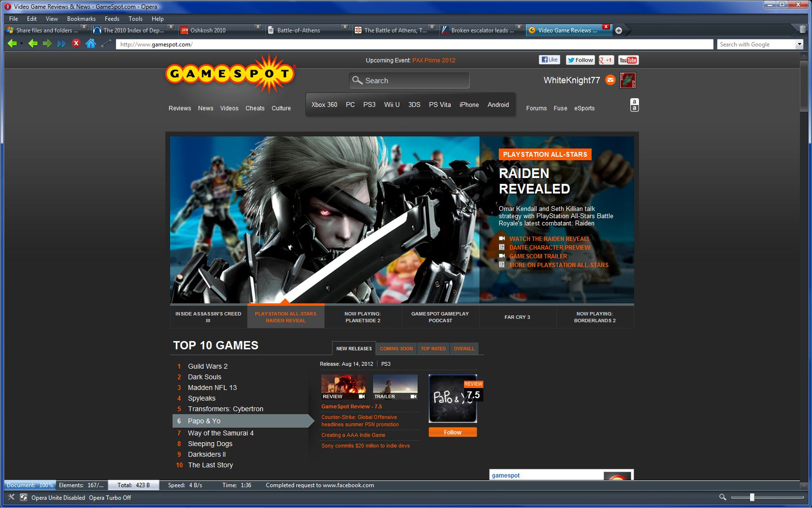Open the Feeds menu
This screenshot has height=508, width=812.
(x=112, y=19)
